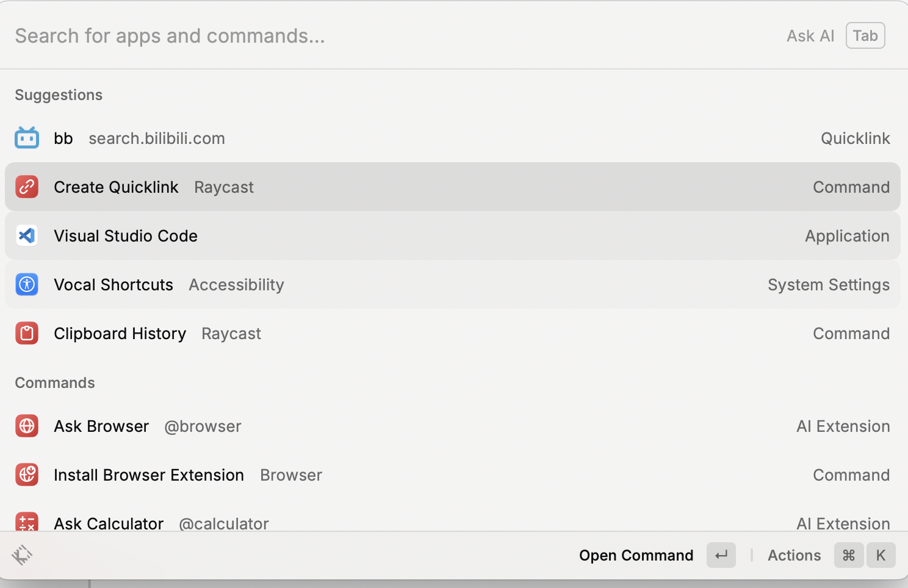The image size is (908, 588).
Task: Select the Visual Studio Code application row
Action: pos(453,236)
